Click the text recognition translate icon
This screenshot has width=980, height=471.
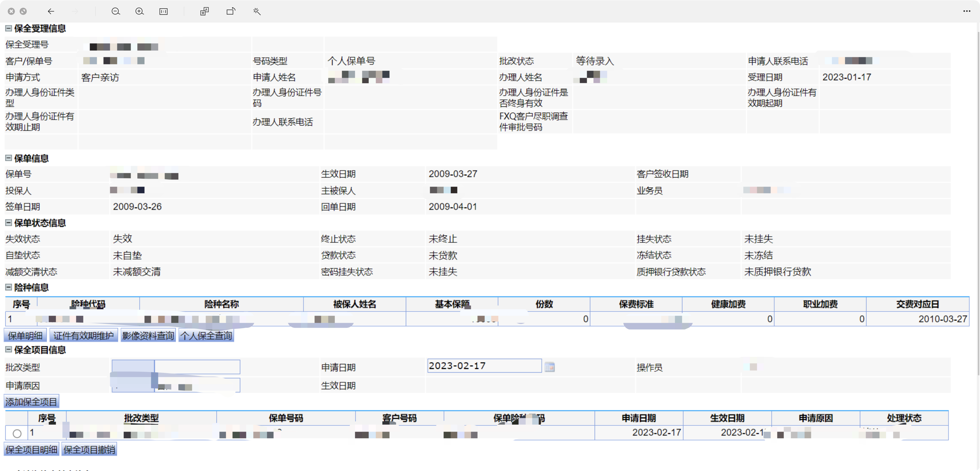pos(205,11)
